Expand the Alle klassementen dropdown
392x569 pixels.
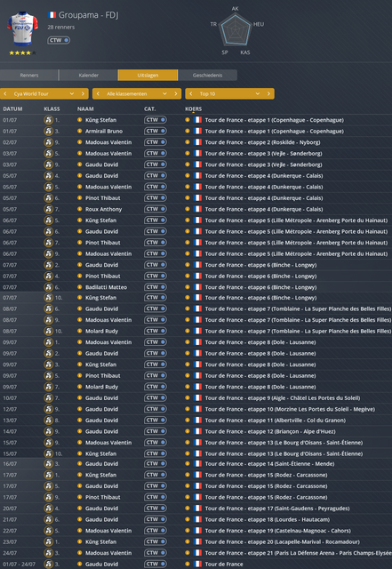(x=137, y=93)
